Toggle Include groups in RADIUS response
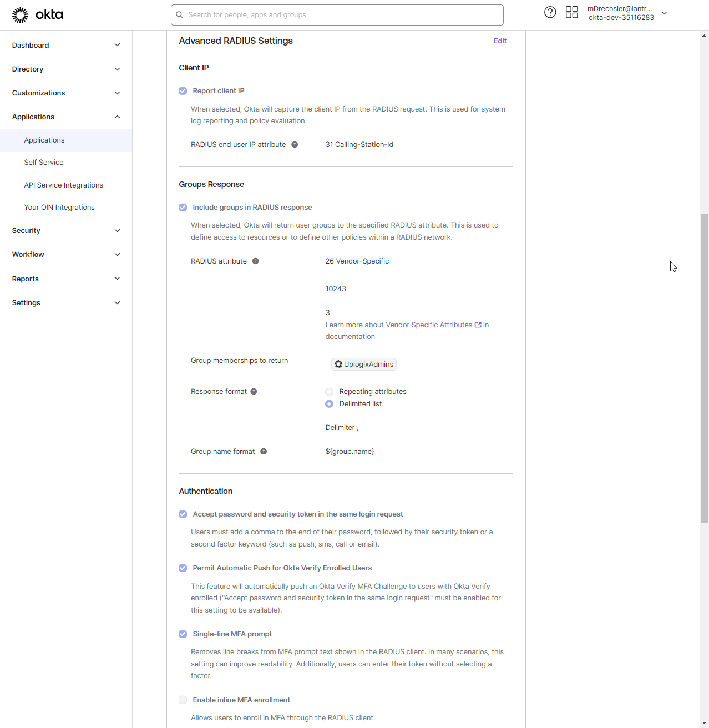Image resolution: width=709 pixels, height=728 pixels. tap(183, 208)
